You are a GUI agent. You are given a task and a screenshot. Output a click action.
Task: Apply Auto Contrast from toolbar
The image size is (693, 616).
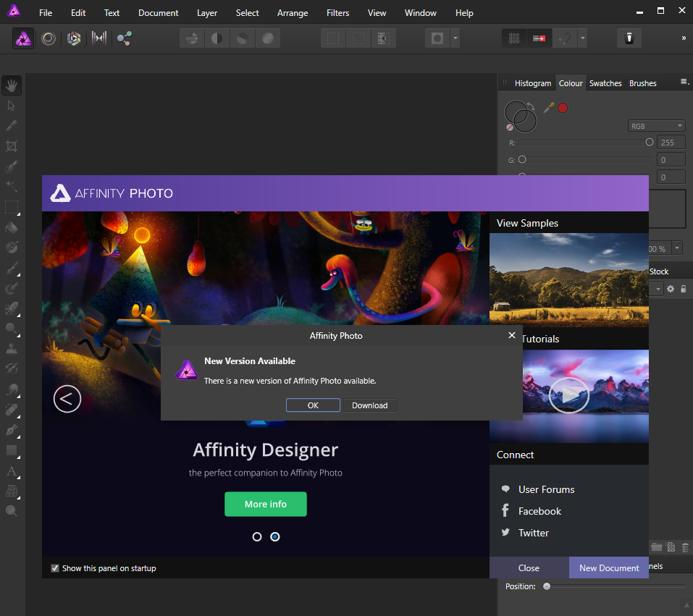click(x=217, y=38)
